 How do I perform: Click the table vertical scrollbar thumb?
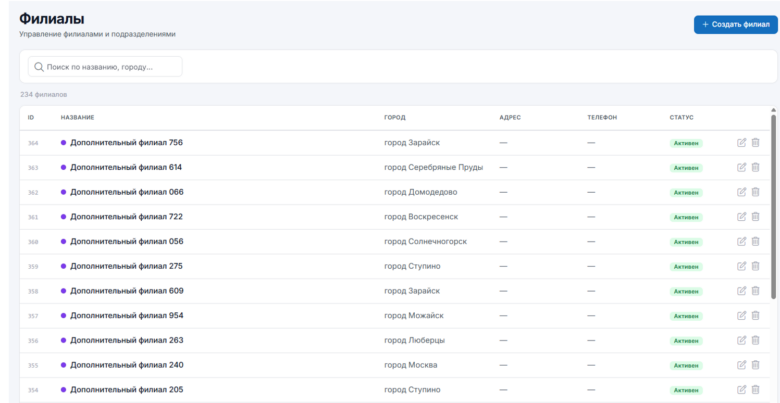pos(773,206)
